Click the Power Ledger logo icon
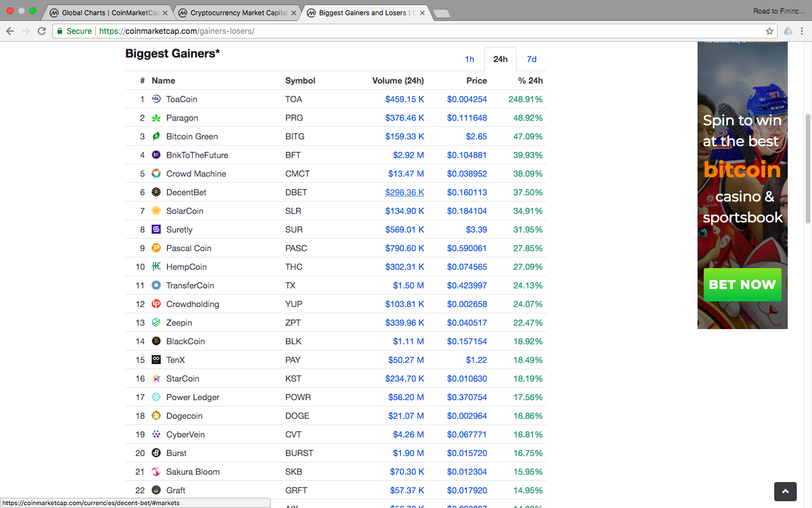The image size is (812, 508). coord(156,397)
